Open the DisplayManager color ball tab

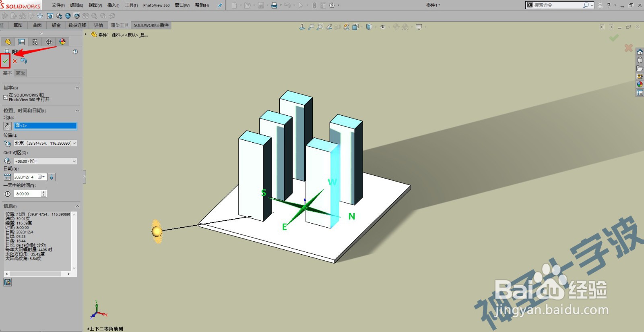click(x=62, y=42)
